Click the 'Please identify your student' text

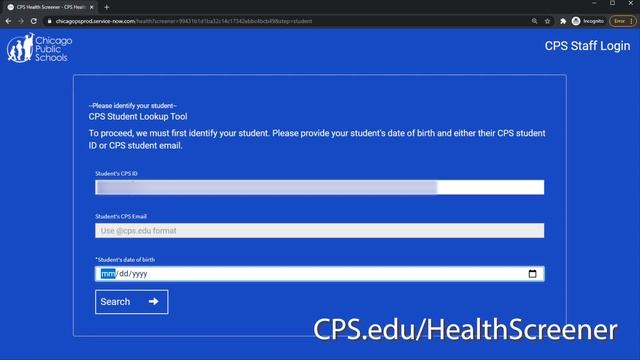point(133,106)
